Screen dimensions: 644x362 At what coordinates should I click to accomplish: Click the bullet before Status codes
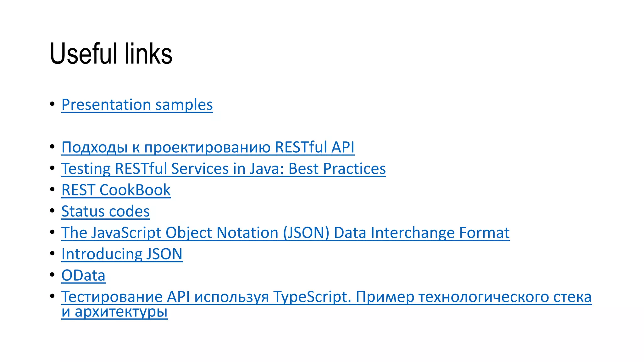52,211
